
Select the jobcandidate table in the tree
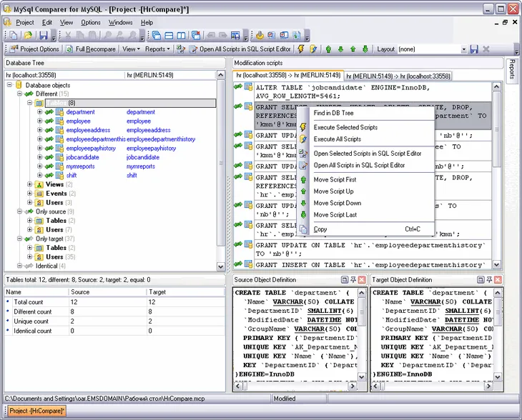tap(82, 157)
